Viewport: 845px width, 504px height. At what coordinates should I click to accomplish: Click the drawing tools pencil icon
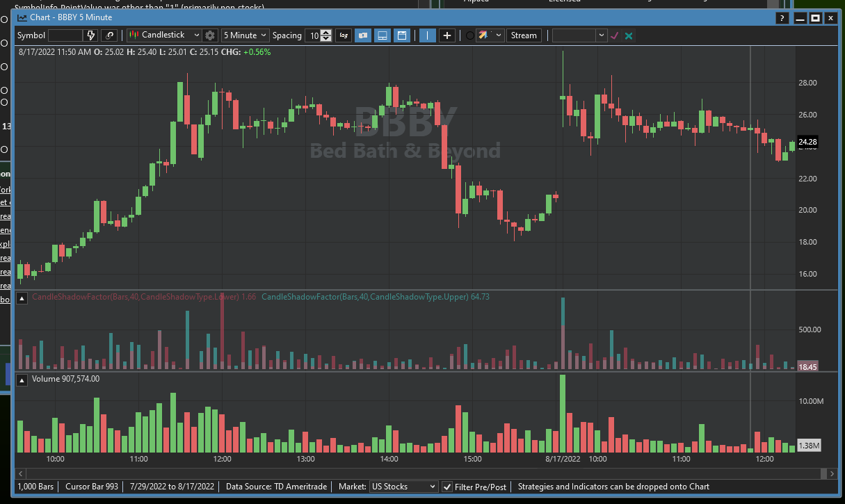(485, 35)
